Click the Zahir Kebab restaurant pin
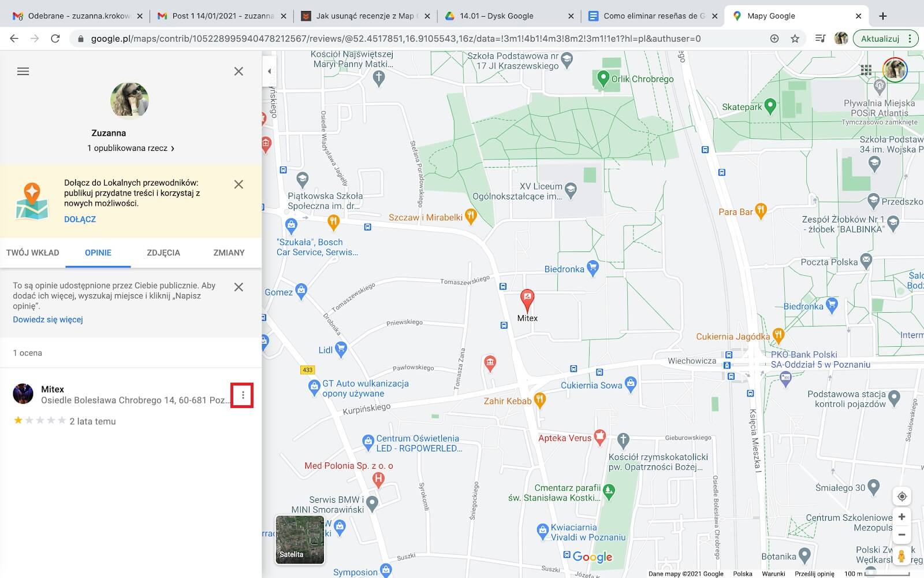 coord(539,399)
